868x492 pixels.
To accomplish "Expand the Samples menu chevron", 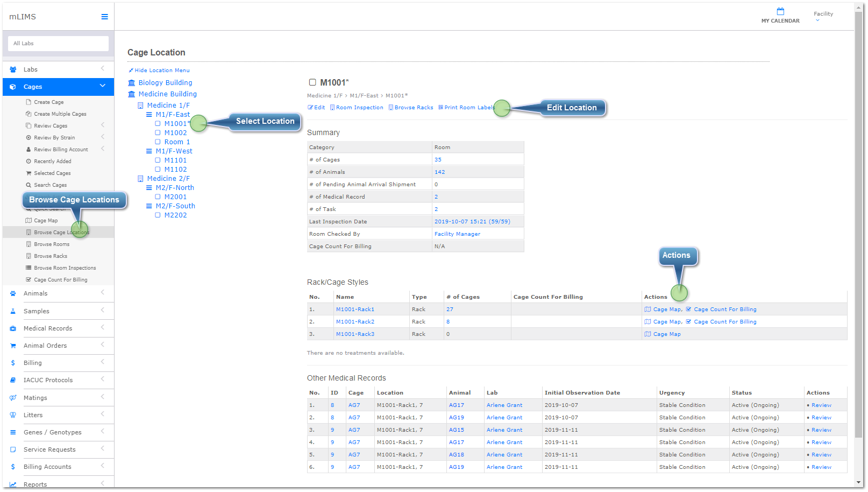I will 102,310.
